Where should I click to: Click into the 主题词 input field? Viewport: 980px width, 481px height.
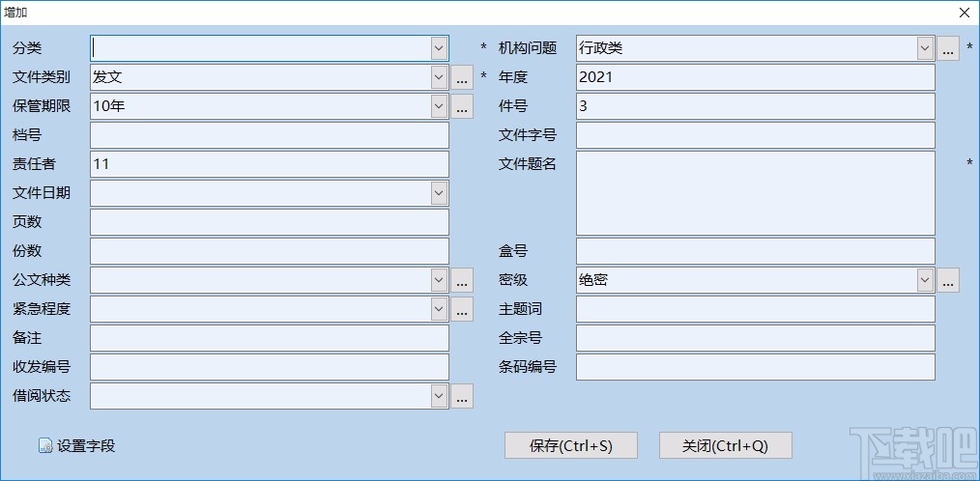(x=756, y=309)
